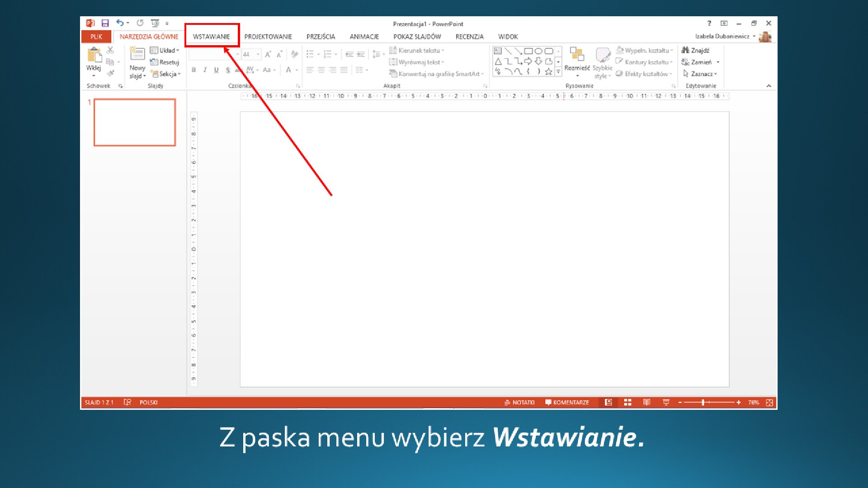Toggle bulleted list formatting
The width and height of the screenshot is (868, 488).
[311, 54]
